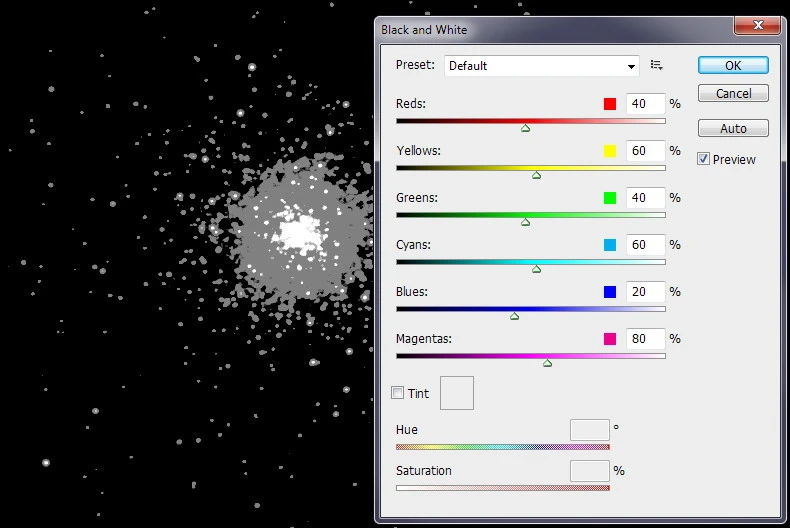Open preset options menu icon
790x528 pixels.
click(x=656, y=65)
